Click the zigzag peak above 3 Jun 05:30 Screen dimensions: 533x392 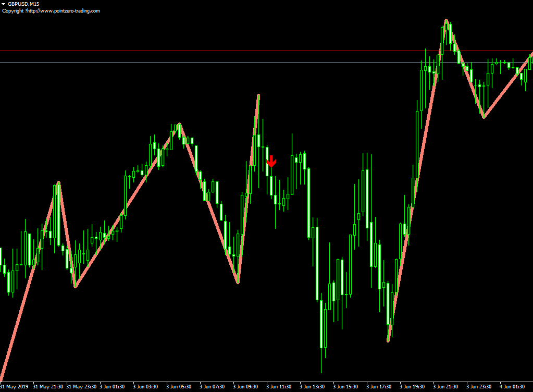coord(179,124)
